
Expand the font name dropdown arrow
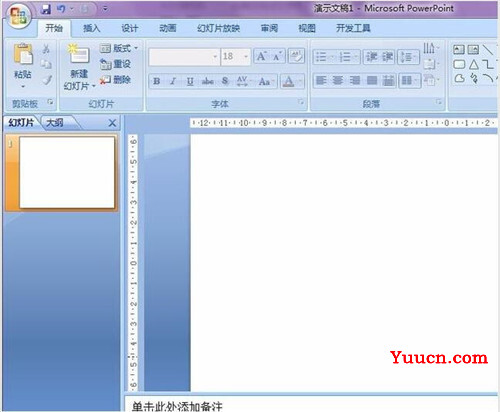click(x=215, y=57)
